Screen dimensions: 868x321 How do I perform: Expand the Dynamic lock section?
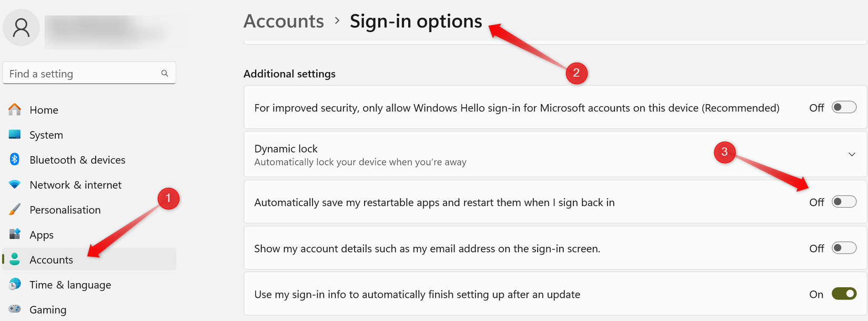[853, 154]
